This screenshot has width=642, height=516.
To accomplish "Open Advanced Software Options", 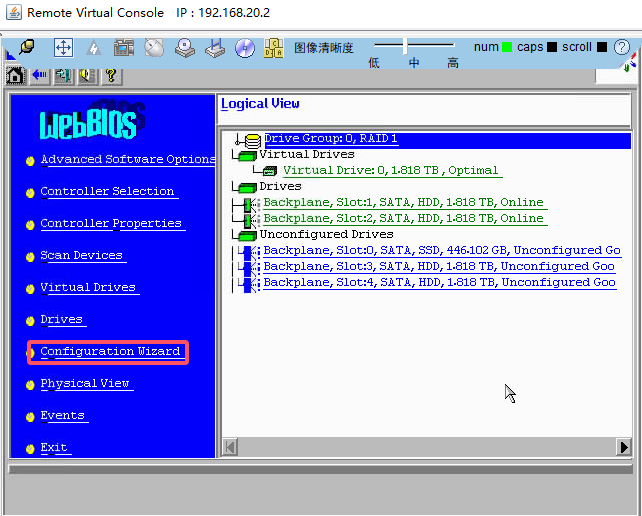I will click(x=128, y=159).
